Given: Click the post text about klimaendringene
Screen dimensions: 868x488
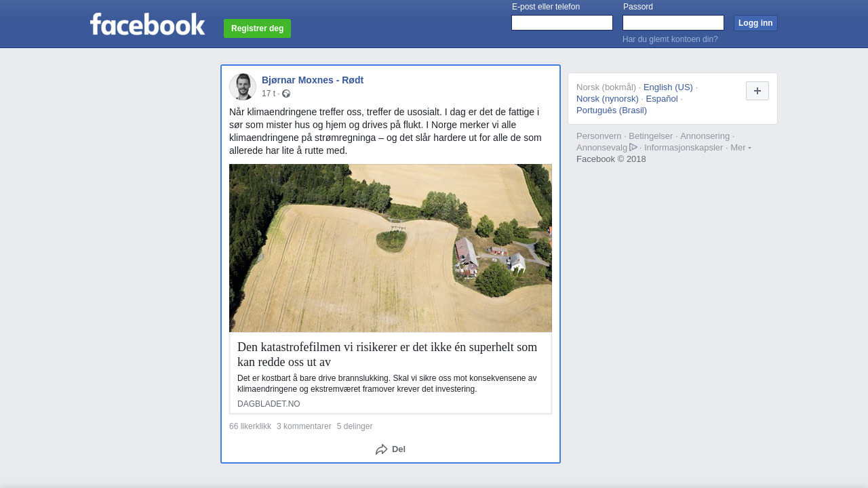Looking at the screenshot, I should (385, 131).
